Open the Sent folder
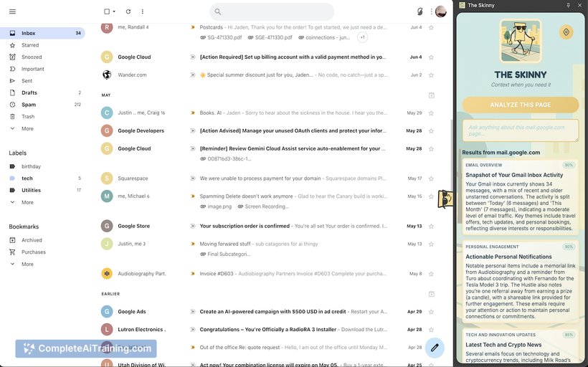Image resolution: width=588 pixels, height=367 pixels. tap(42, 81)
